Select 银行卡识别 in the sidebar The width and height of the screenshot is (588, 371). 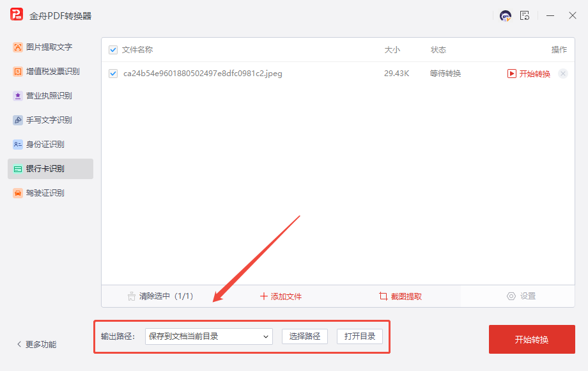click(50, 169)
